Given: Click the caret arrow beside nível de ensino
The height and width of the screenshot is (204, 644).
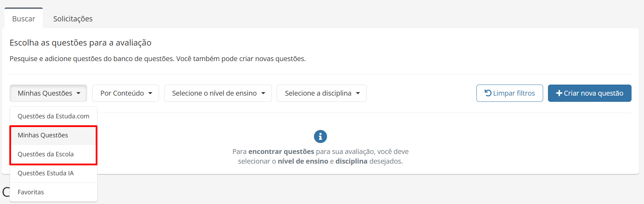Looking at the screenshot, I should (263, 93).
